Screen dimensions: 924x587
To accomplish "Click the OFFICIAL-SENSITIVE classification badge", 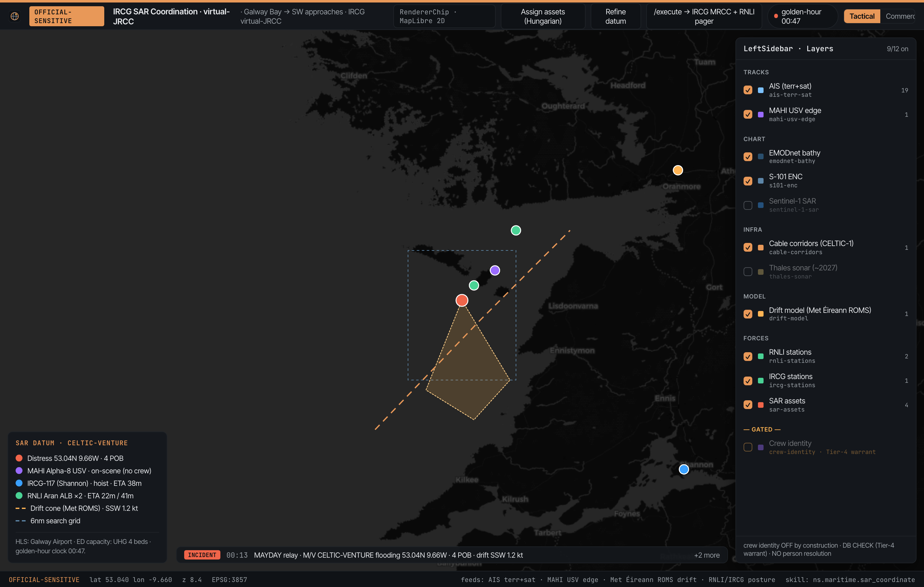I will point(66,17).
